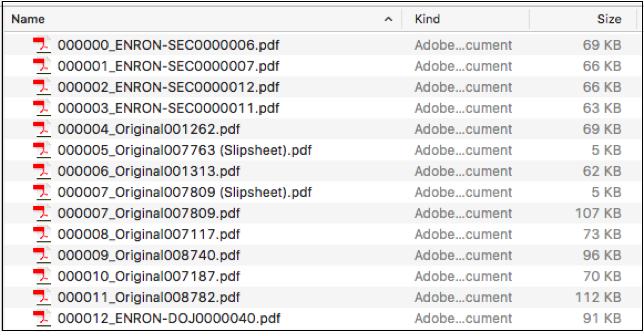Select file name 000001_ENRON-SEC0000007.pdf
The width and height of the screenshot is (644, 332).
168,66
